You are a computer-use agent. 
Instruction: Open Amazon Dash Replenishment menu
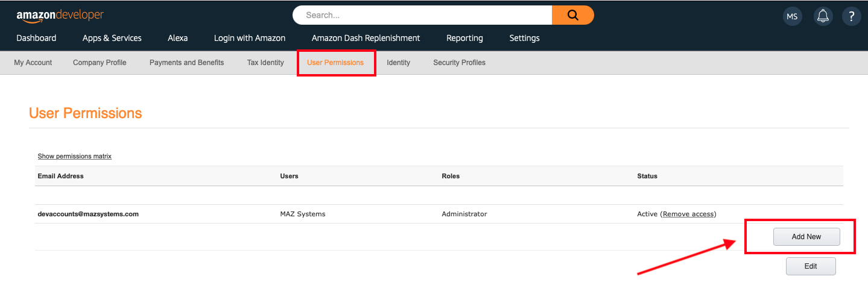[366, 38]
